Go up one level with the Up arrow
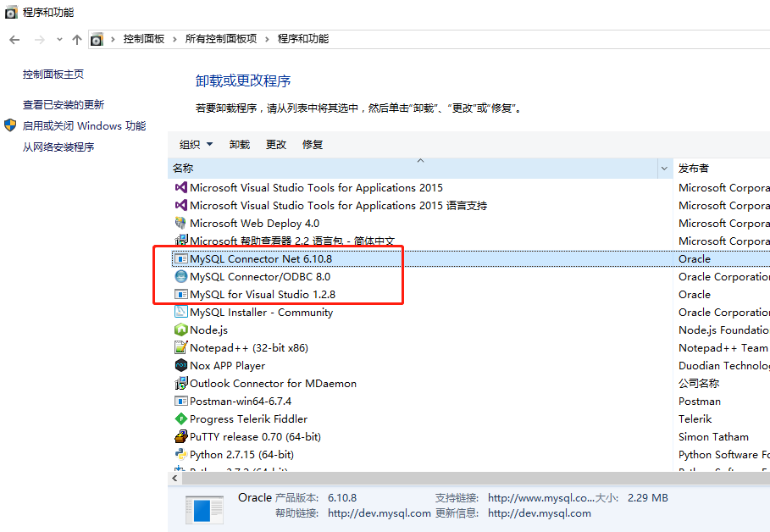 click(76, 40)
